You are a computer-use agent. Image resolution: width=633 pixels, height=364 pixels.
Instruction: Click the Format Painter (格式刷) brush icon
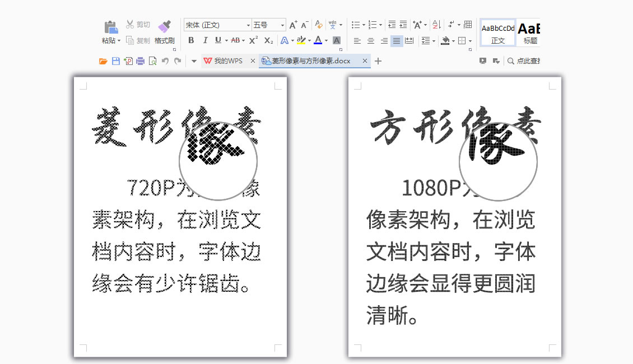click(164, 26)
